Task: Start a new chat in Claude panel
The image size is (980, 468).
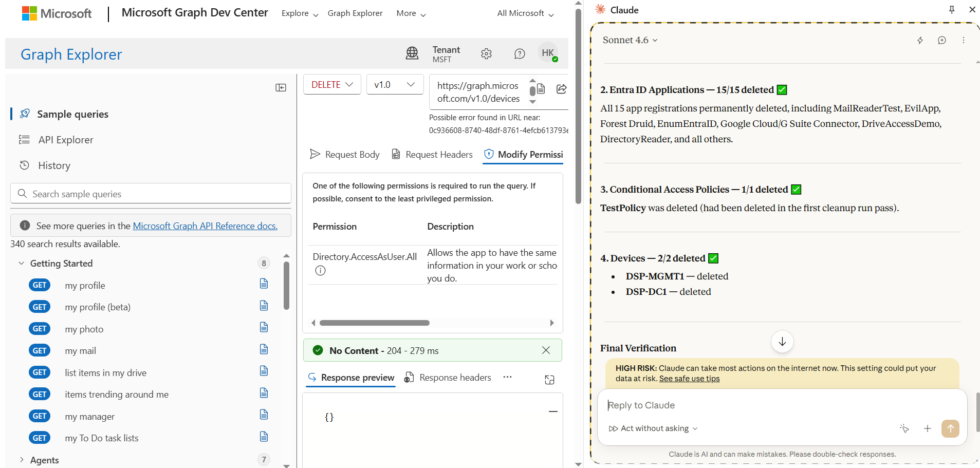Action: (x=941, y=40)
